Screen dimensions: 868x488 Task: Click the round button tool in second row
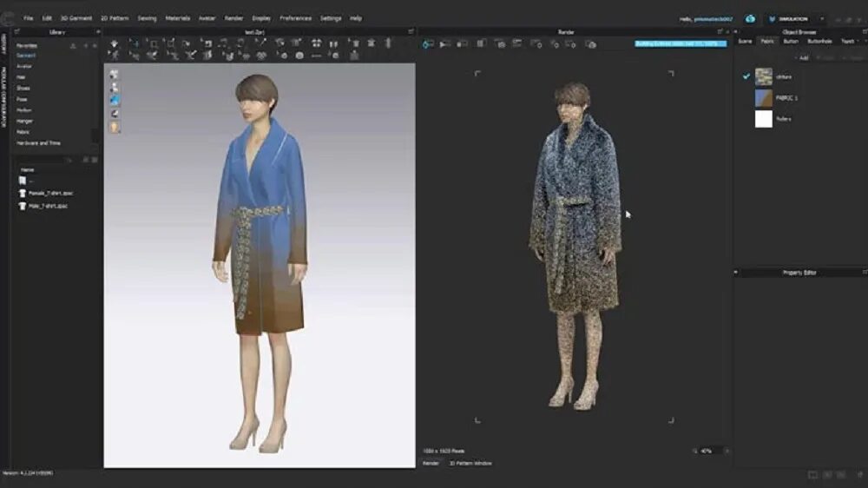tap(299, 56)
